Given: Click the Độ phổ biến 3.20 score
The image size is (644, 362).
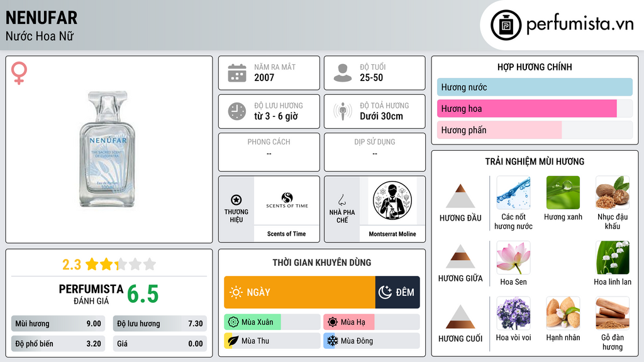Looking at the screenshot, I should click(x=58, y=344).
